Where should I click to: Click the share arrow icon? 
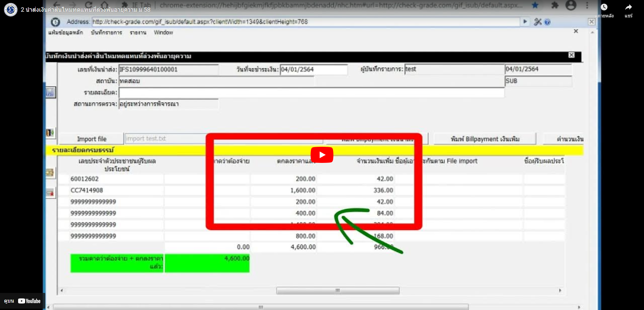[628, 7]
